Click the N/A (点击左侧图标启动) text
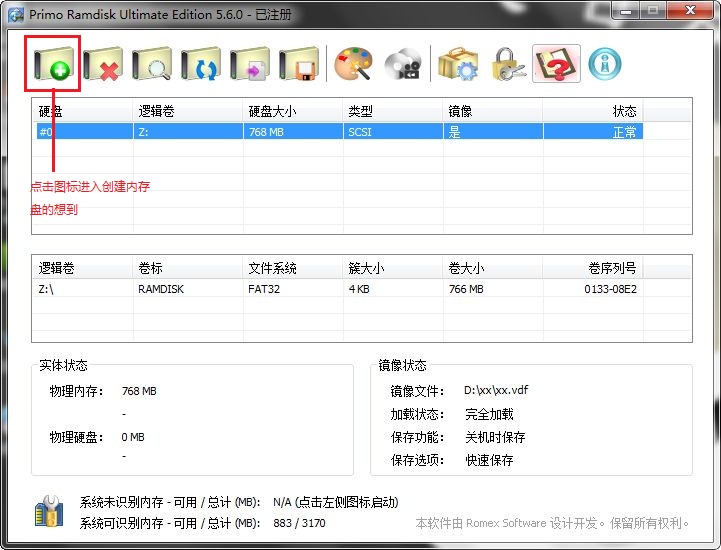 coord(336,502)
